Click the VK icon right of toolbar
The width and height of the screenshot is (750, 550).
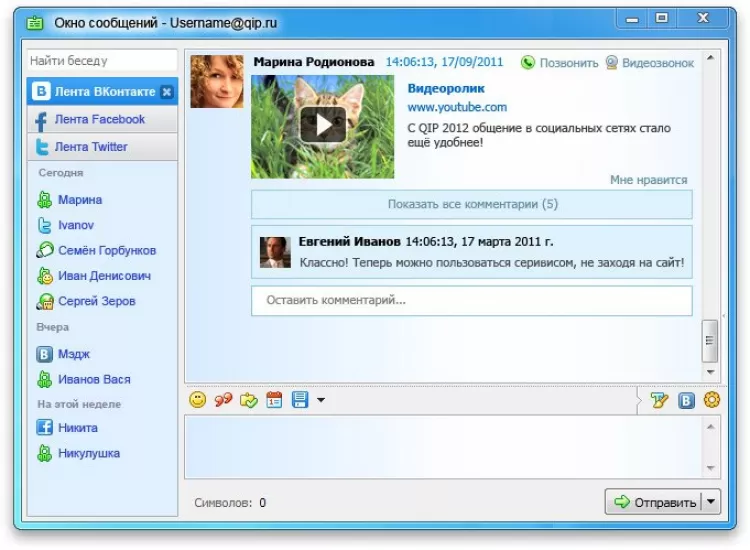686,400
